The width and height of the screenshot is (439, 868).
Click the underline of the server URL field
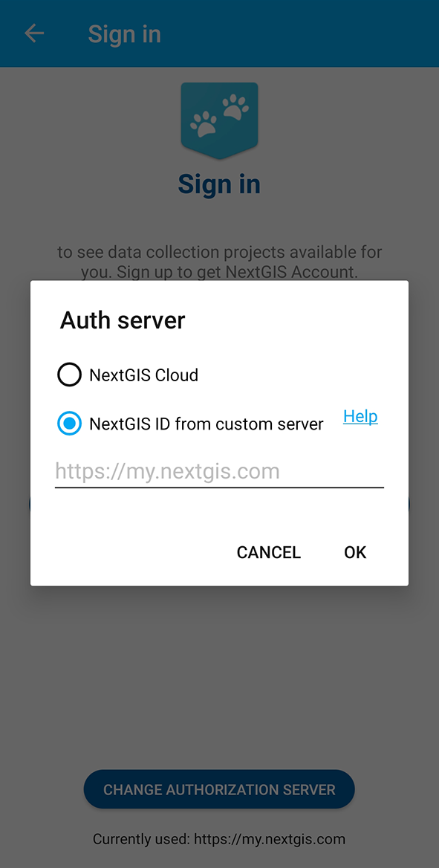click(219, 488)
